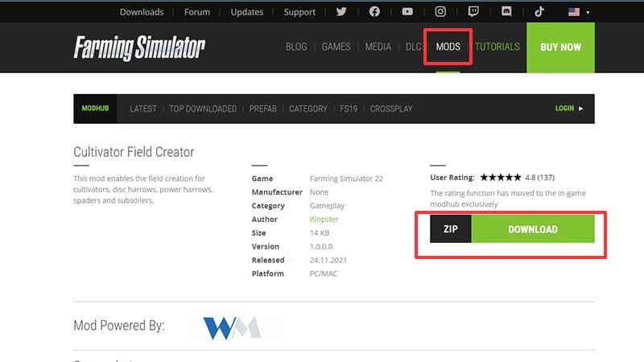Open the Instagram social icon

click(x=440, y=11)
